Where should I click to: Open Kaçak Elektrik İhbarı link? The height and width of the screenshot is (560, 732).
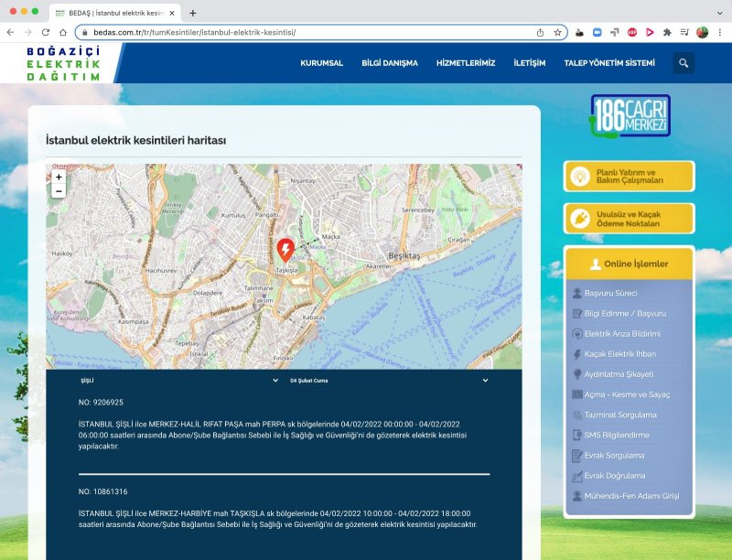pos(619,354)
